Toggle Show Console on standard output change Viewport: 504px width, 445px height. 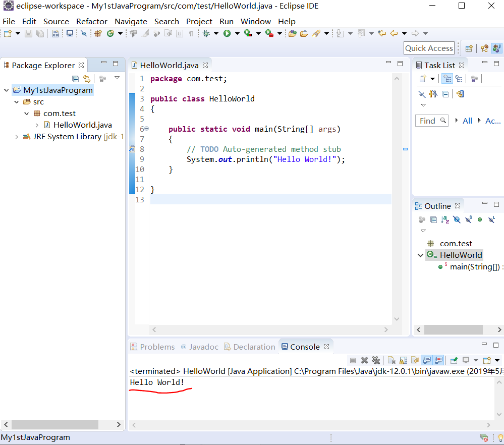click(427, 360)
